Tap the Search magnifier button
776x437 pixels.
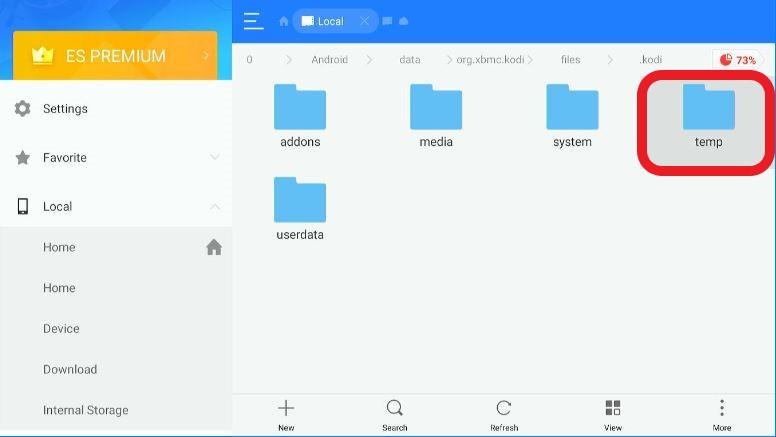coord(394,415)
